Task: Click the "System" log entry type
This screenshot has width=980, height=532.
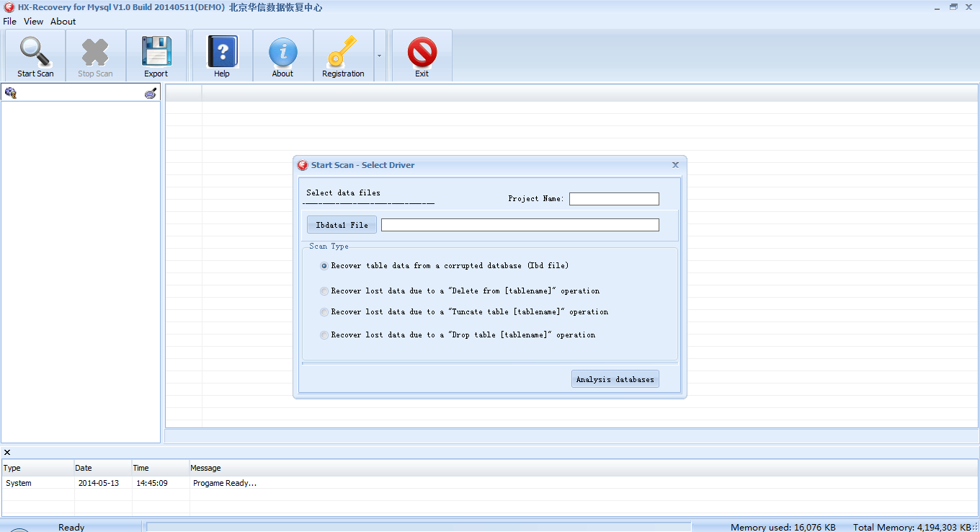Action: (x=19, y=483)
